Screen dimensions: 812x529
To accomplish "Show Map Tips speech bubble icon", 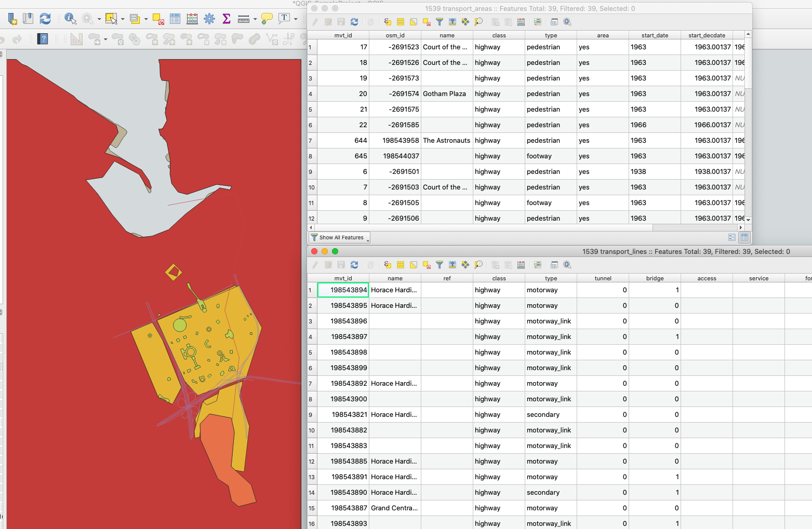I will (267, 19).
